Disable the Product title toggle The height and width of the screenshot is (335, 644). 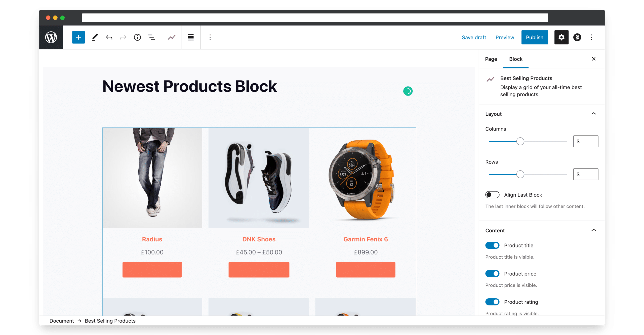click(x=492, y=245)
